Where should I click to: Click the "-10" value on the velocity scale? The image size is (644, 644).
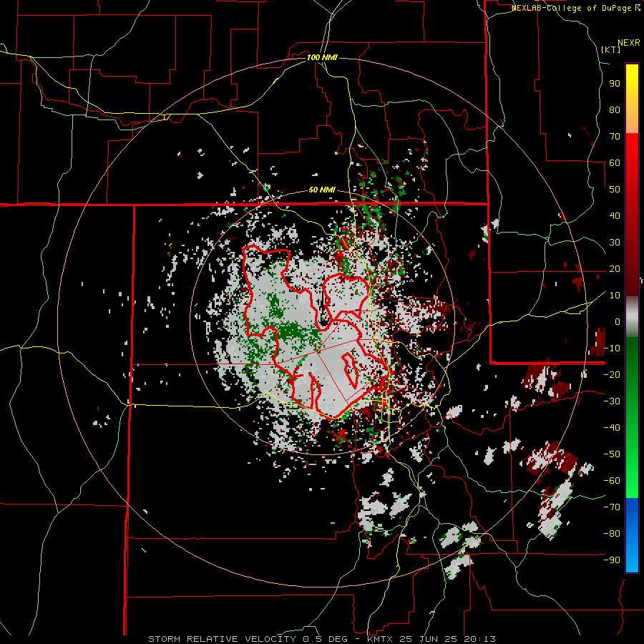(612, 348)
